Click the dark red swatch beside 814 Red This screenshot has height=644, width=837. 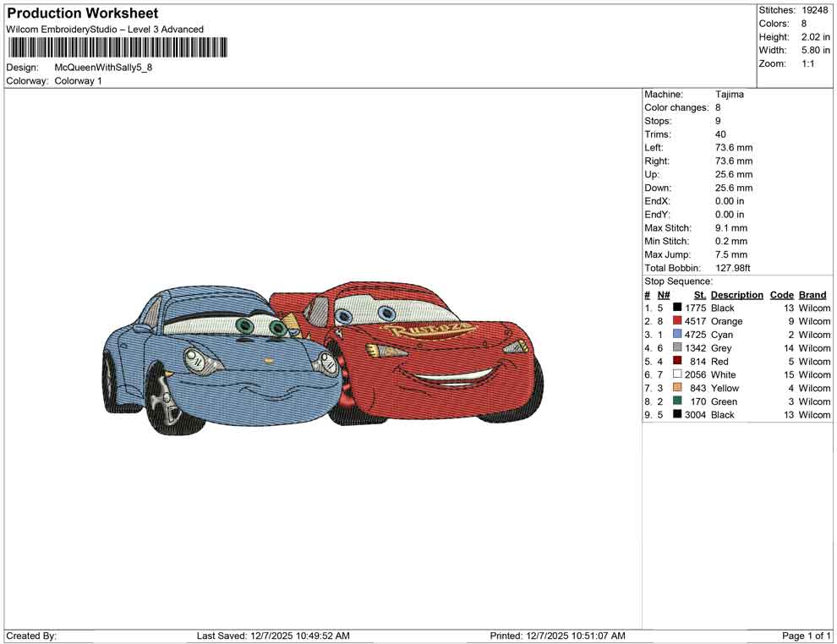677,361
